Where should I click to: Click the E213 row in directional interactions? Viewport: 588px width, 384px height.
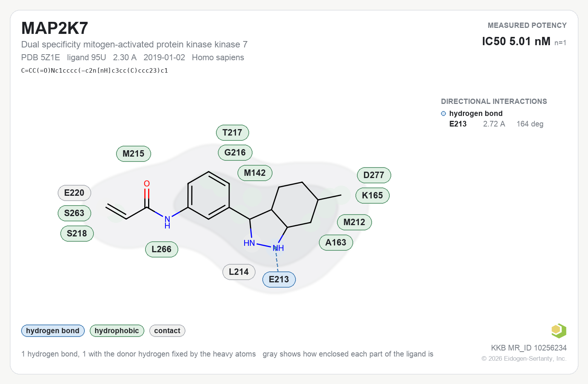496,124
